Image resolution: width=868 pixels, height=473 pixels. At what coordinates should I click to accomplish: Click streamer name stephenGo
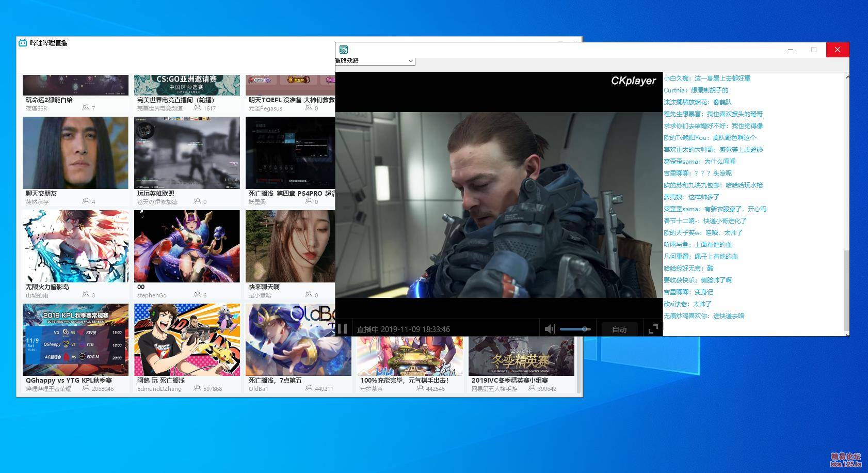pyautogui.click(x=152, y=295)
